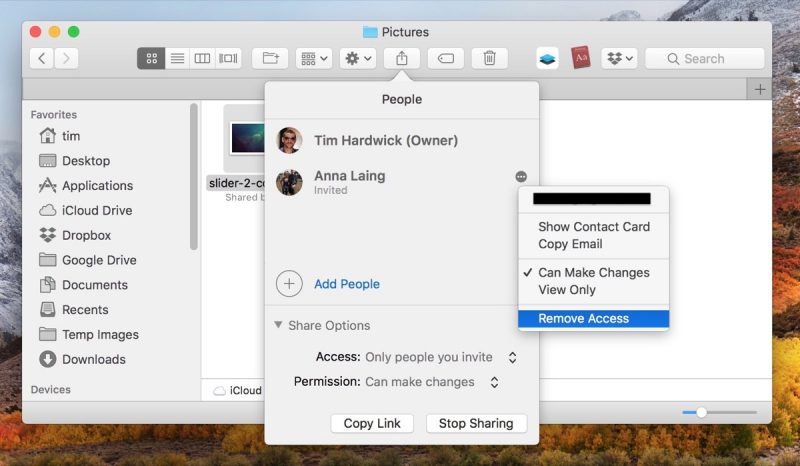This screenshot has width=800, height=466.
Task: Switch to icon view
Action: 151,58
